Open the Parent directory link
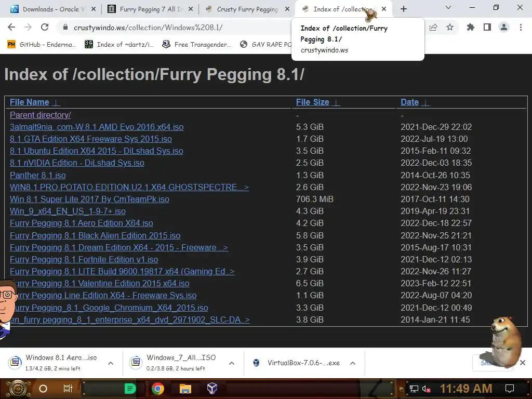Screen dimensions: 532x399 coord(41,115)
